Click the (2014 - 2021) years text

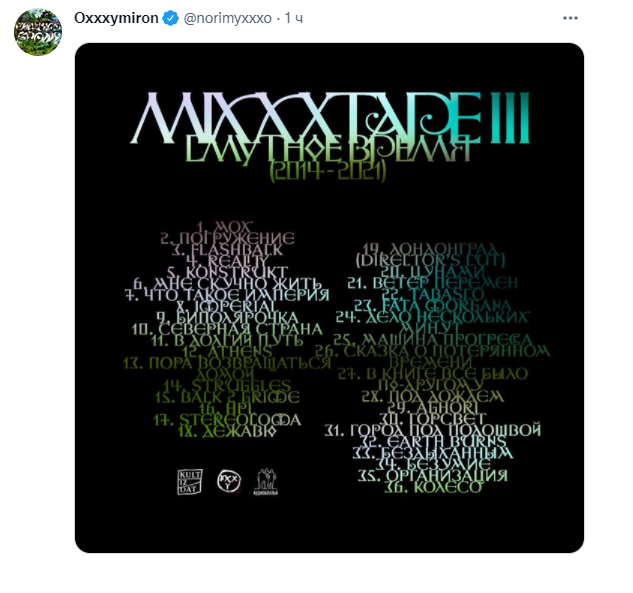328,172
